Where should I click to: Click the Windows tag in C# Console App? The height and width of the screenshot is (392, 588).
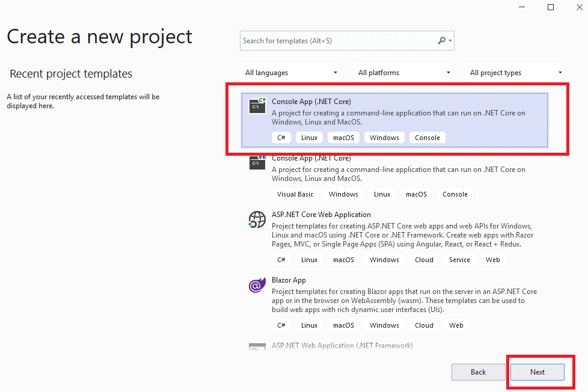pos(384,138)
